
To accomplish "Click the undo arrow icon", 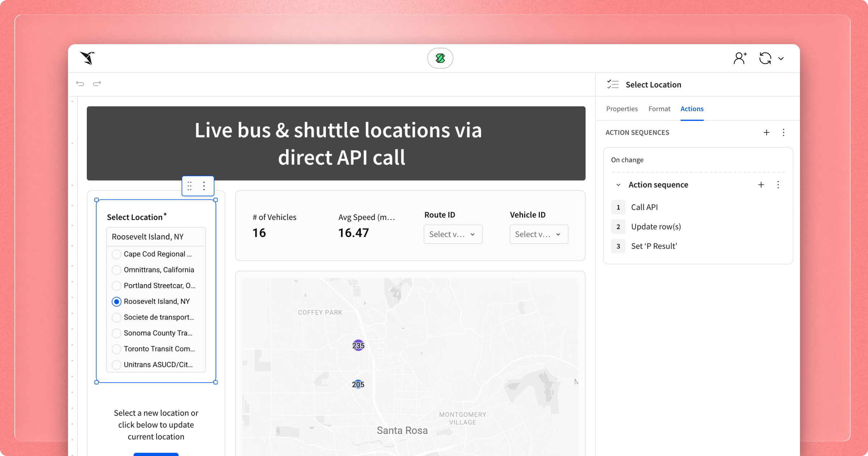I will coord(80,84).
